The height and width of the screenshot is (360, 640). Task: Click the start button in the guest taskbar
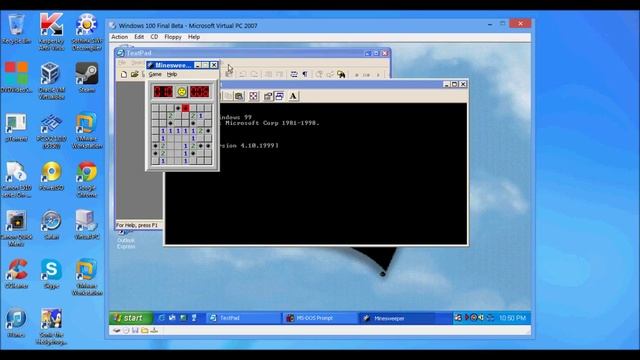131,318
